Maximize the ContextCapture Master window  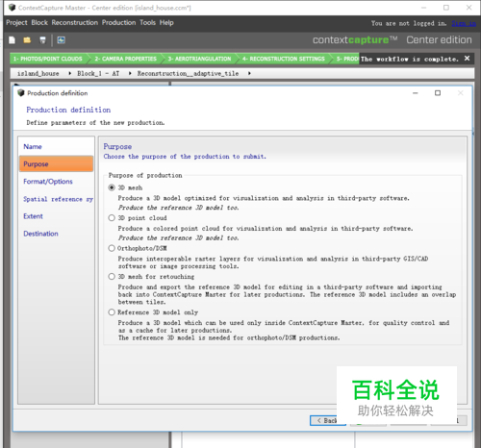tap(446, 8)
